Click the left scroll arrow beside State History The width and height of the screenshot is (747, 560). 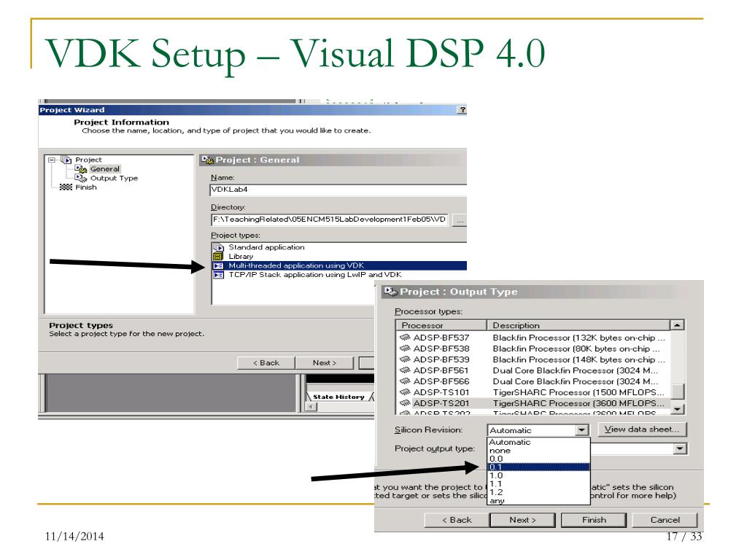311,407
